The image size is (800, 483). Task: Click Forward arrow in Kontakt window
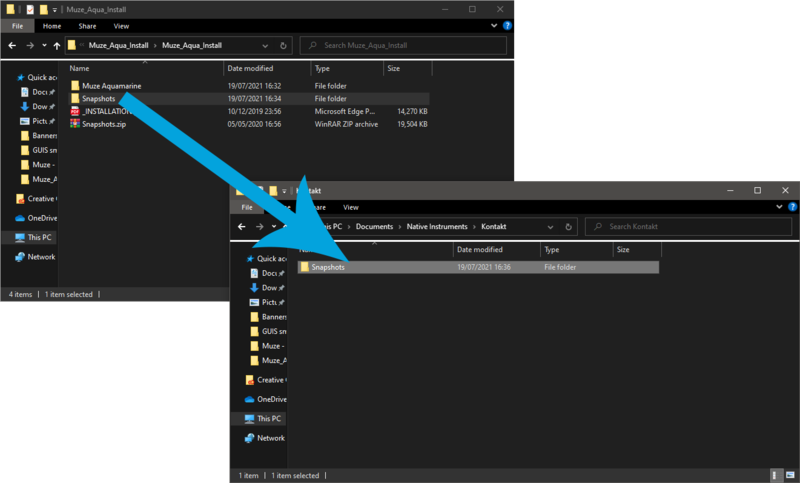260,226
